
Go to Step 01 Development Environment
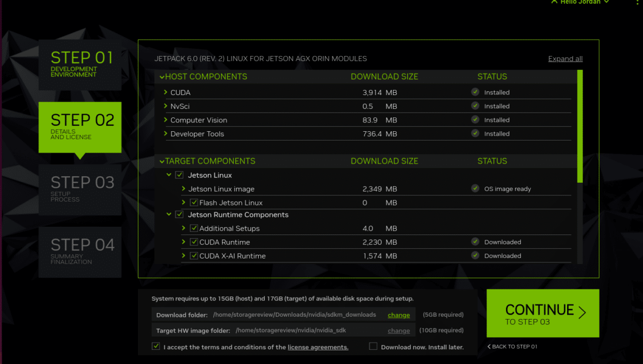click(x=80, y=65)
